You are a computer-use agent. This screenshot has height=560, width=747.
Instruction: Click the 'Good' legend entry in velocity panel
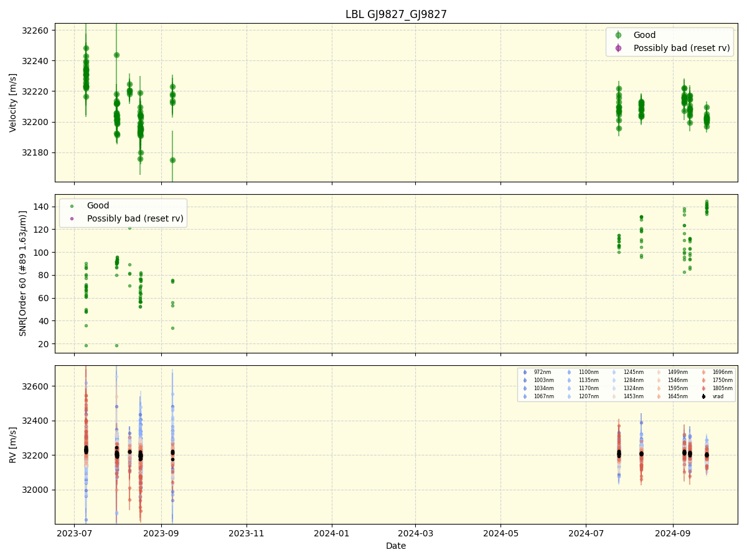644,35
